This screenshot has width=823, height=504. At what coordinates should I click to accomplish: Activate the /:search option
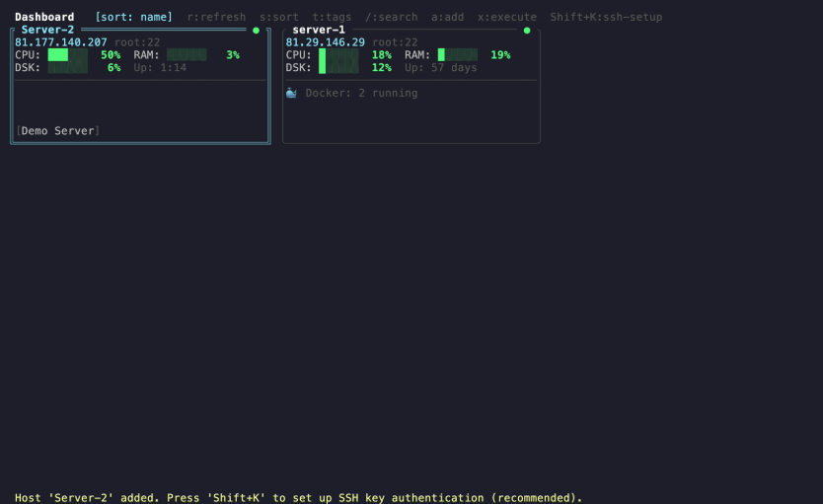coord(391,17)
